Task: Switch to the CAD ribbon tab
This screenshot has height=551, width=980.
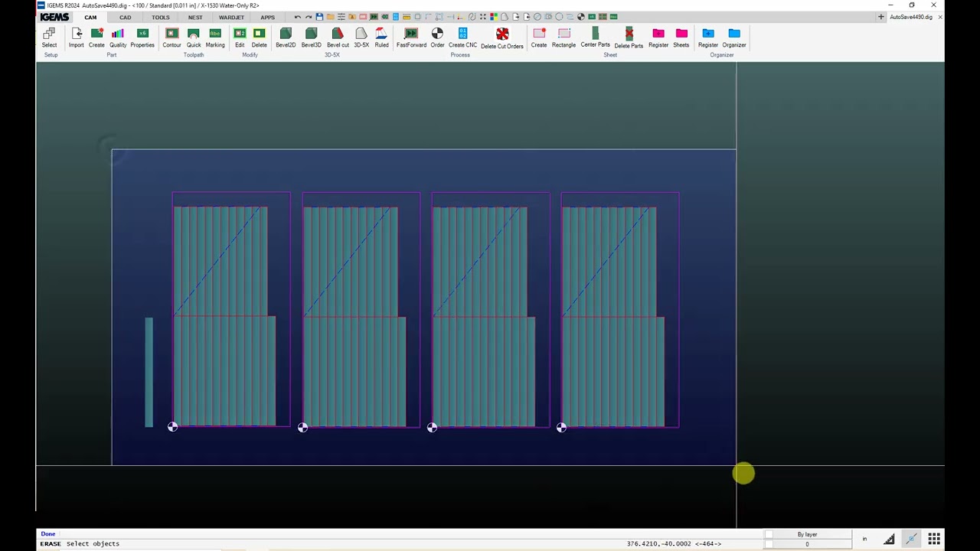Action: click(x=125, y=17)
